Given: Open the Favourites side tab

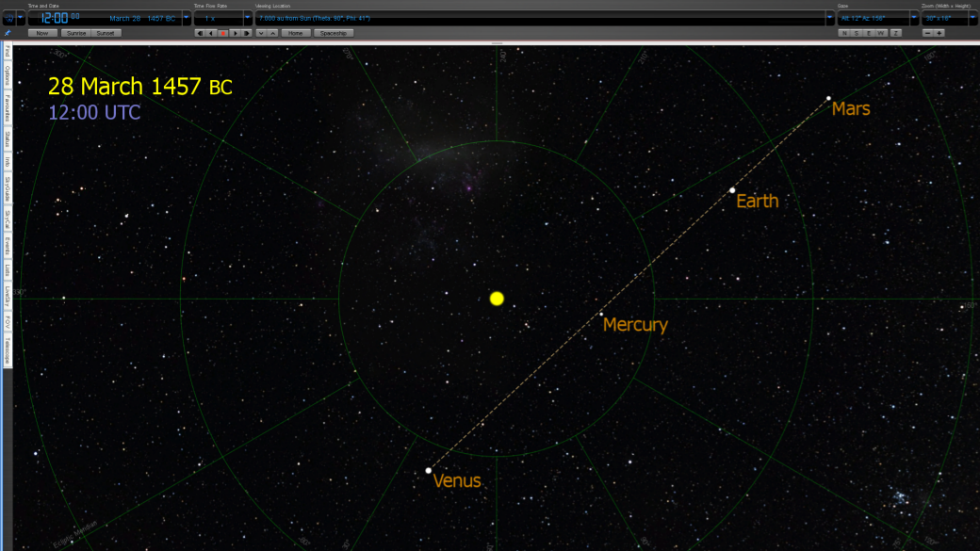Looking at the screenshot, I should point(8,108).
